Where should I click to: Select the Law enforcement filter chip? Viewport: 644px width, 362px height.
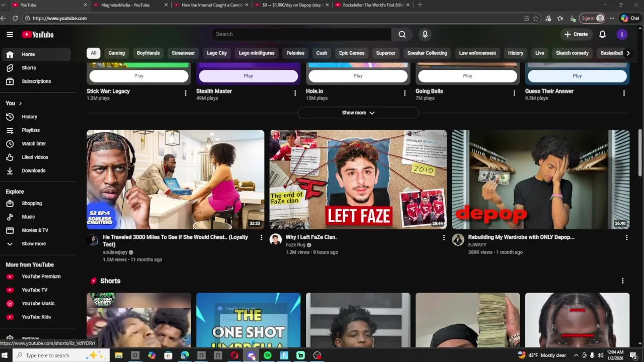[x=477, y=53]
